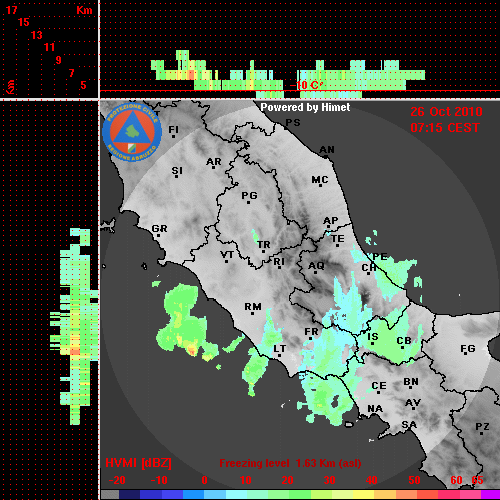Click the PZ city label
This screenshot has height=500, width=500.
pyautogui.click(x=482, y=427)
